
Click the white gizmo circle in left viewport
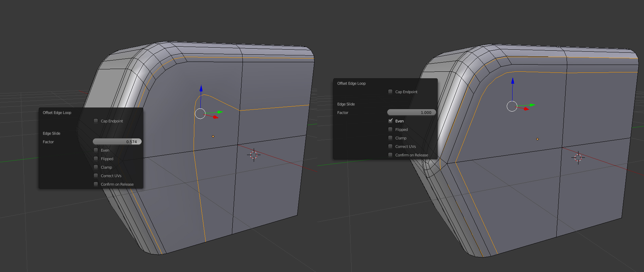pos(200,114)
